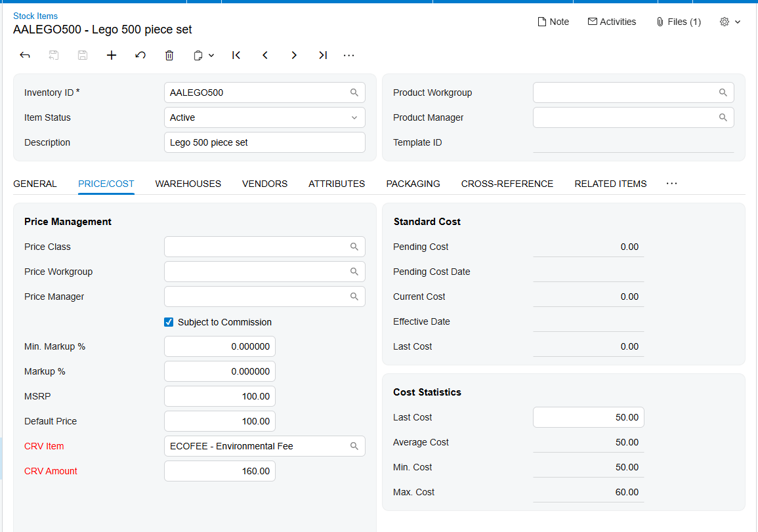Screen dimensions: 758x532
Task: Open Files (1) attachments
Action: [679, 22]
